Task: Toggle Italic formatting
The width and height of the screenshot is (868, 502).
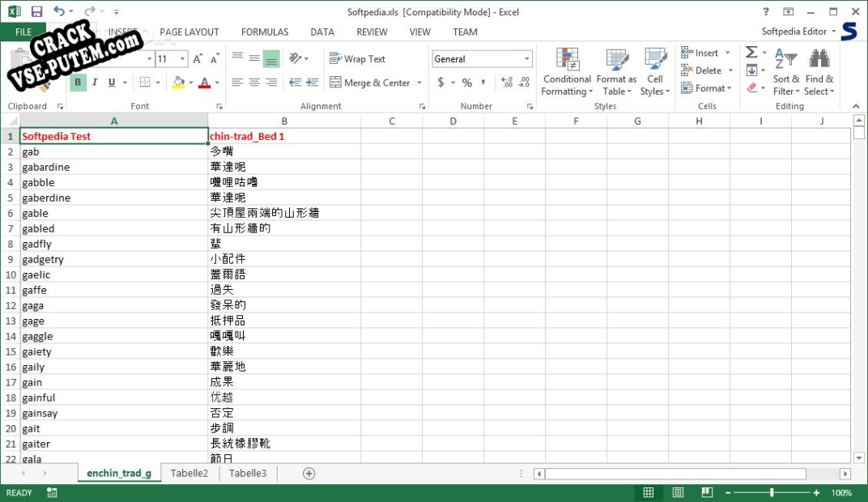Action: (95, 83)
